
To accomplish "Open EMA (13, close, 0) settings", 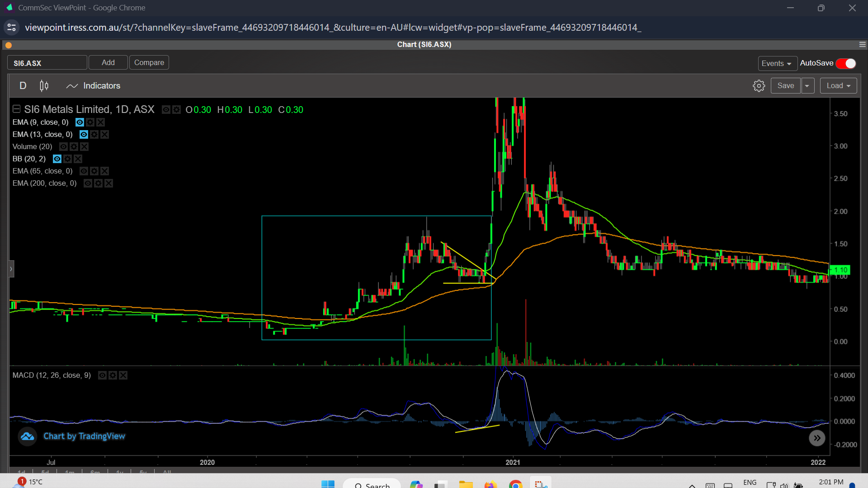I will (x=94, y=135).
